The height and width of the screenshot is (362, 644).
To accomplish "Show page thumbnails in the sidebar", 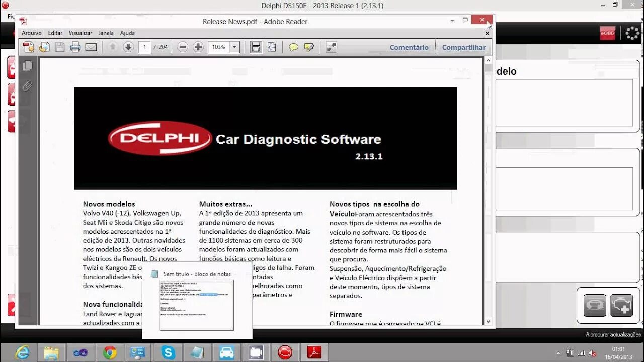I will 28,66.
